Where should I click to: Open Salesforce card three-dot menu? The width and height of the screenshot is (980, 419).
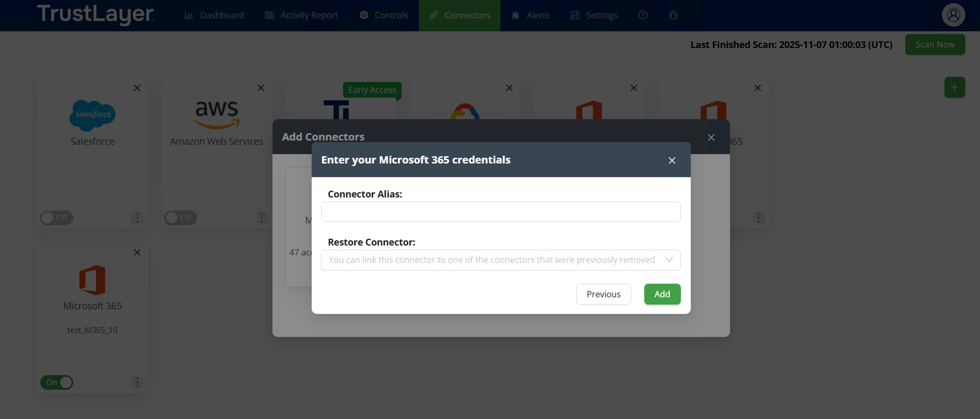(x=138, y=218)
